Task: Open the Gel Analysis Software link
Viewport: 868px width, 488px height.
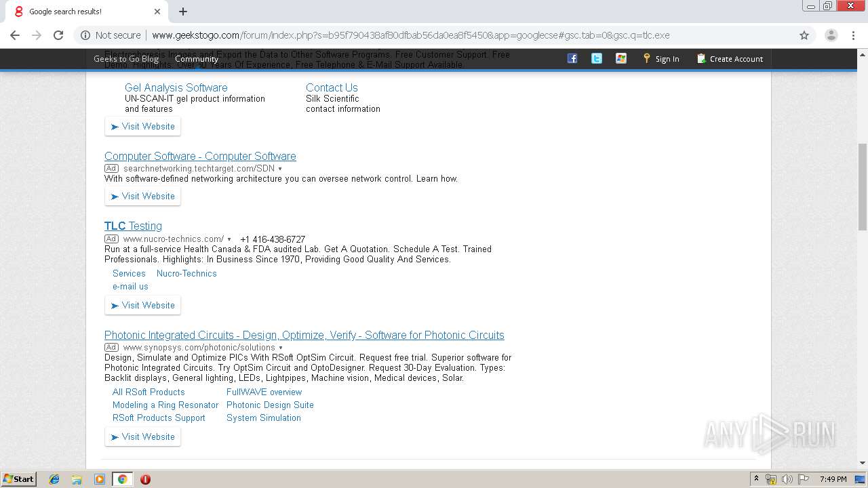Action: (x=176, y=87)
